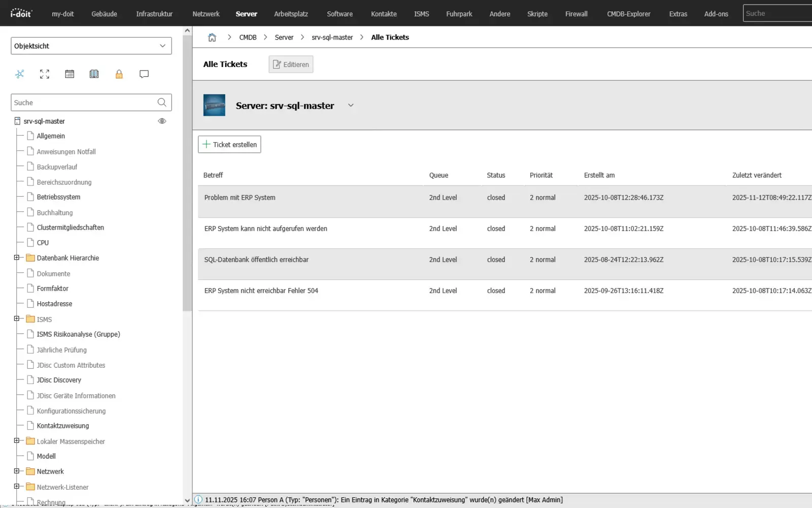Click the home icon in the breadcrumb
This screenshot has width=812, height=508.
click(212, 37)
